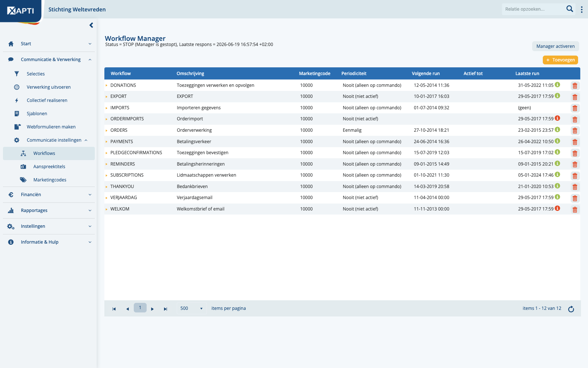The height and width of the screenshot is (368, 588).
Task: Select Workflows menu item
Action: pyautogui.click(x=49, y=153)
